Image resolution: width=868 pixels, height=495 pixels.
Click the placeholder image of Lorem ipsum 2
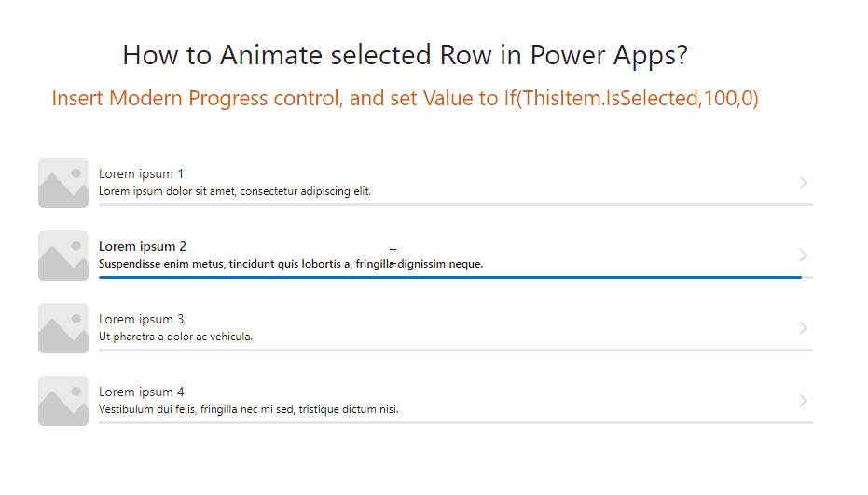pyautogui.click(x=63, y=255)
